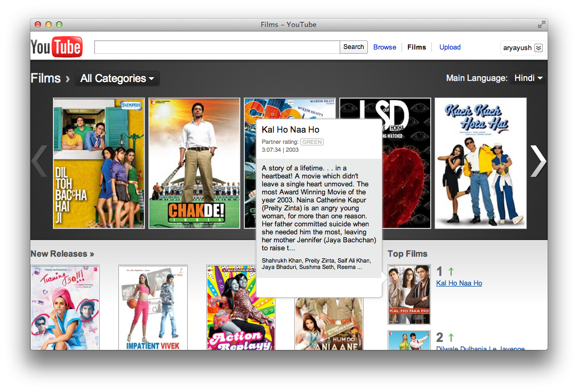Open Kal Ho Naa Ho top film thumbnail
The image size is (578, 392).
pyautogui.click(x=409, y=295)
